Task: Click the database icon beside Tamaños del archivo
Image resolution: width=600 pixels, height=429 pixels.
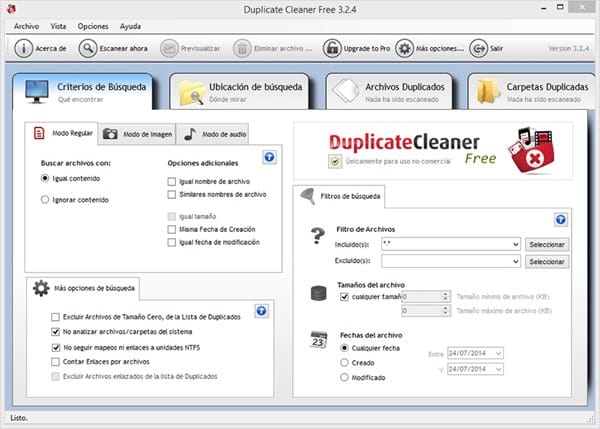Action: (318, 293)
